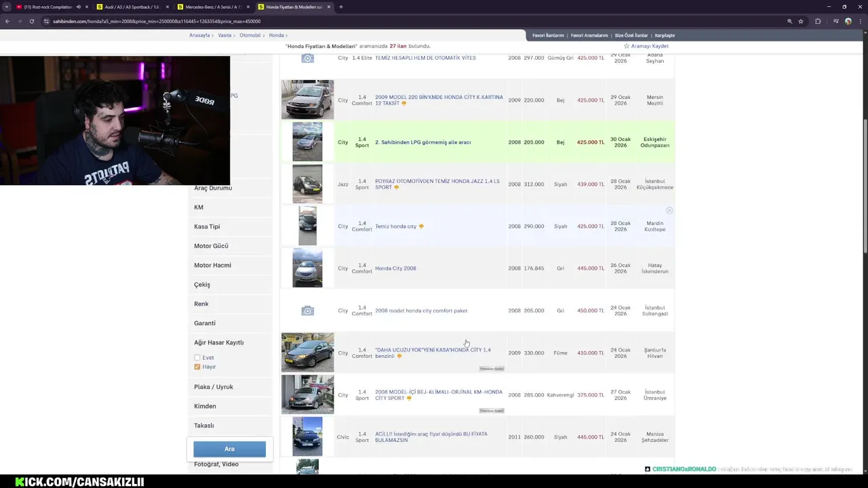The width and height of the screenshot is (868, 488).
Task: Open the Chrome three-dot menu
Action: [861, 21]
